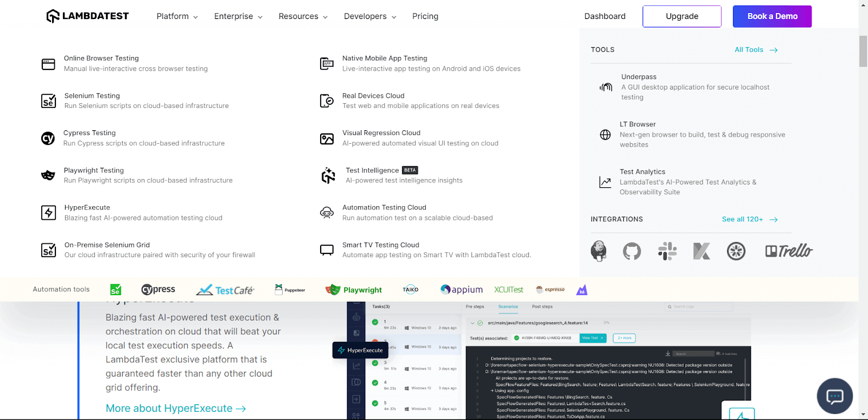Click the LambdaTest logo

87,16
